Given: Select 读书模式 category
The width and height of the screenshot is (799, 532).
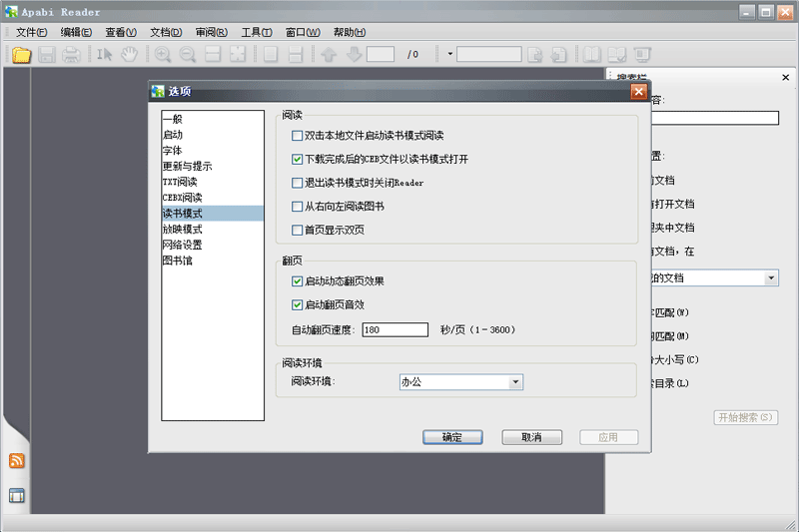Looking at the screenshot, I should tap(213, 214).
